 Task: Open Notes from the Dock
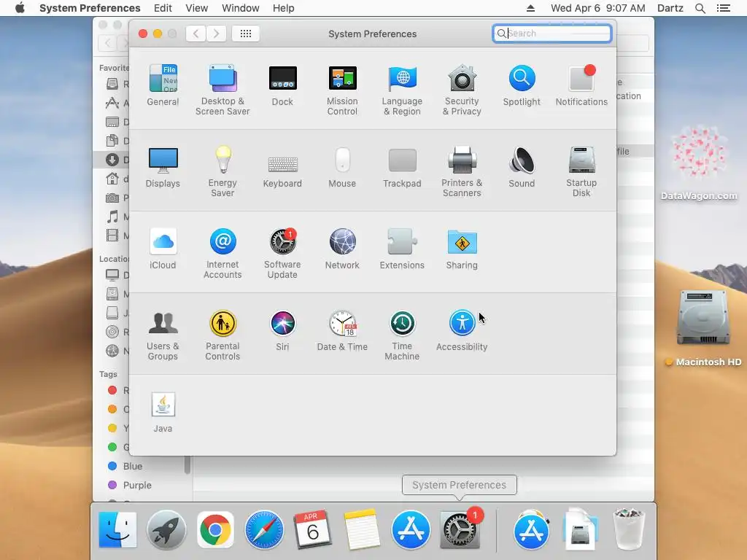point(362,529)
